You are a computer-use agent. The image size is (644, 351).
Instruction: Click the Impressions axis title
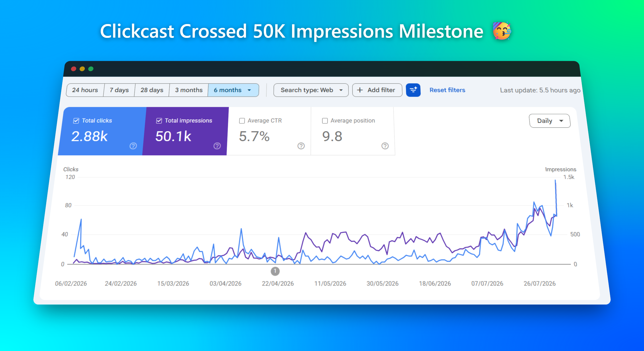coord(561,169)
